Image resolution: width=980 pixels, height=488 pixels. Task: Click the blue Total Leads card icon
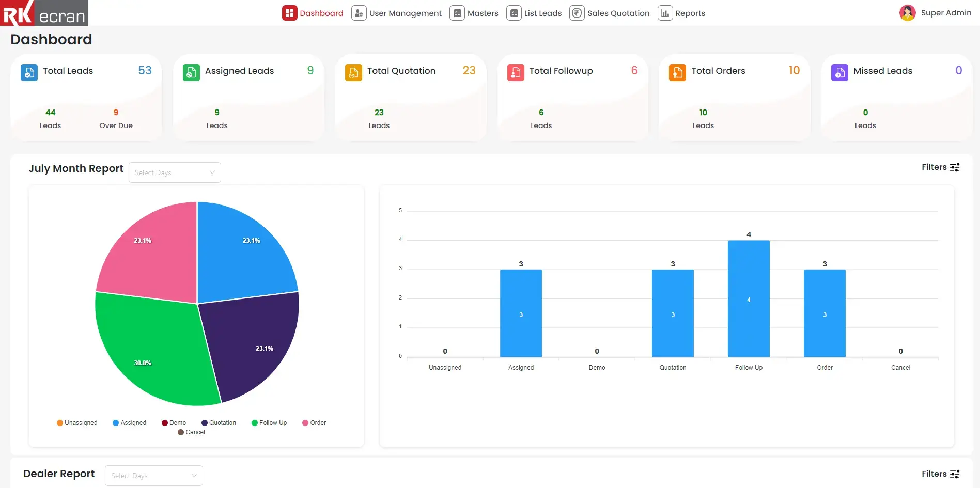[29, 72]
